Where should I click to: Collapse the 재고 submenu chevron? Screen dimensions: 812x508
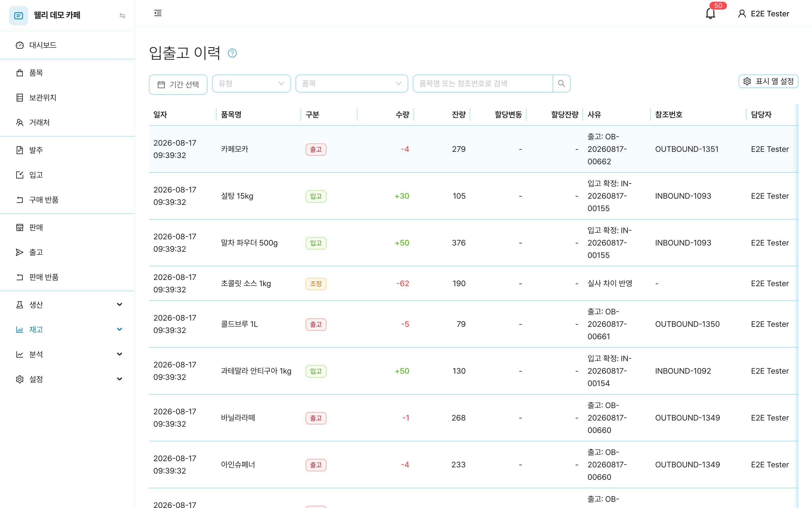point(120,329)
